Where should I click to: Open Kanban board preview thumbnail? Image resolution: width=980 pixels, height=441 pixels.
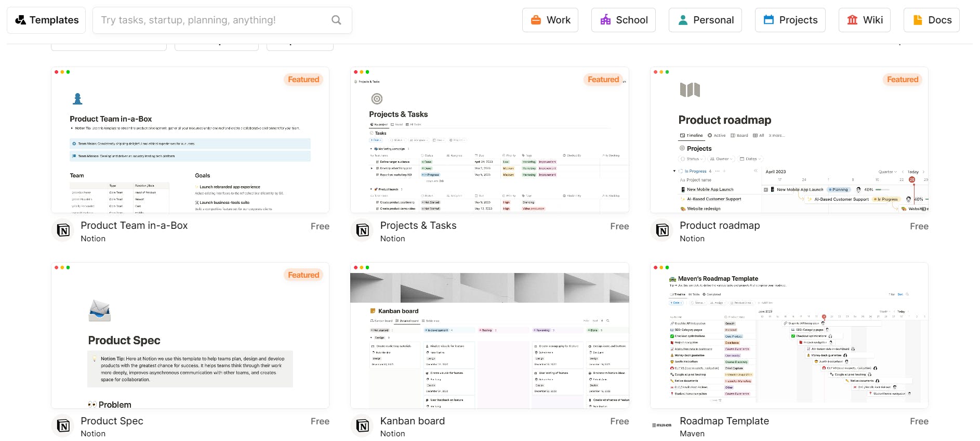489,335
